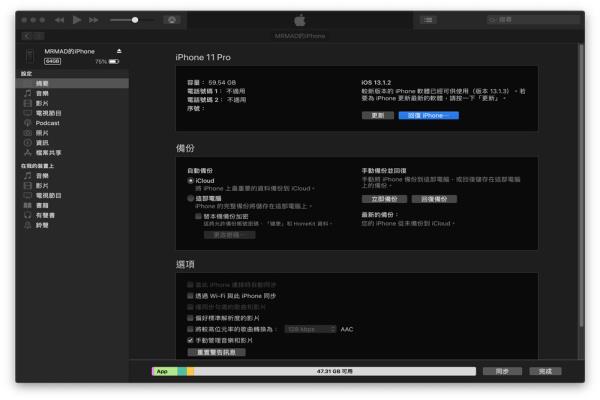Toggle convert higher bit rate songs checkbox
The width and height of the screenshot is (600, 400).
coord(190,329)
